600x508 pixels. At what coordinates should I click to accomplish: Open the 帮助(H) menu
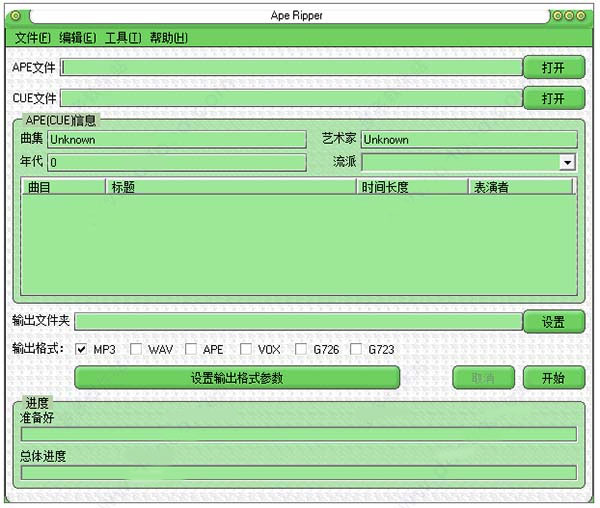169,38
